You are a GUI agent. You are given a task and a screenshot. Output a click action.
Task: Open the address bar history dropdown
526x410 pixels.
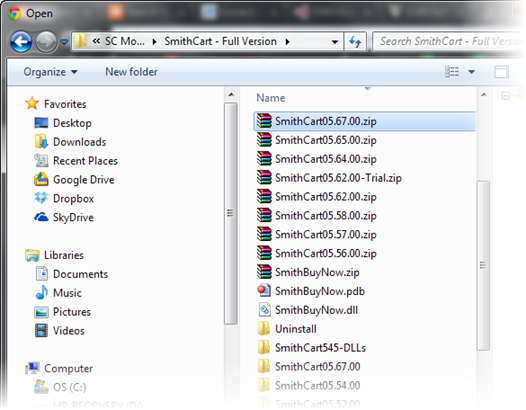point(335,42)
